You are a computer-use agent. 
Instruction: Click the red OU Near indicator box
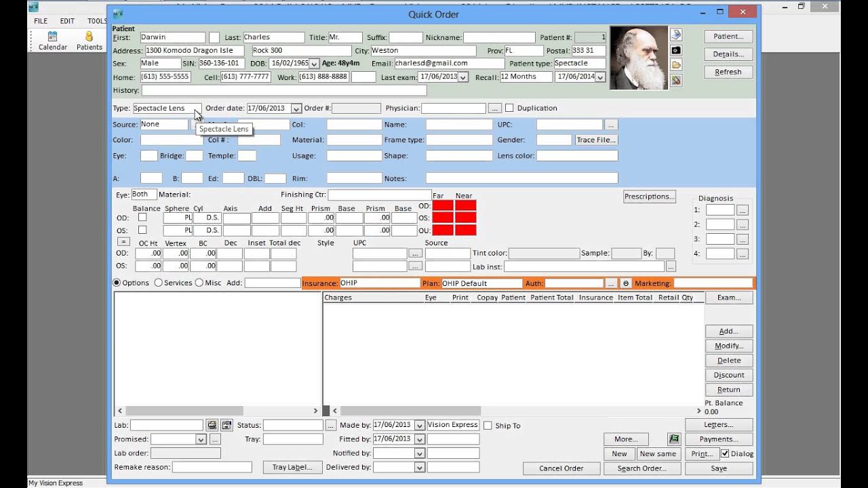(x=466, y=230)
